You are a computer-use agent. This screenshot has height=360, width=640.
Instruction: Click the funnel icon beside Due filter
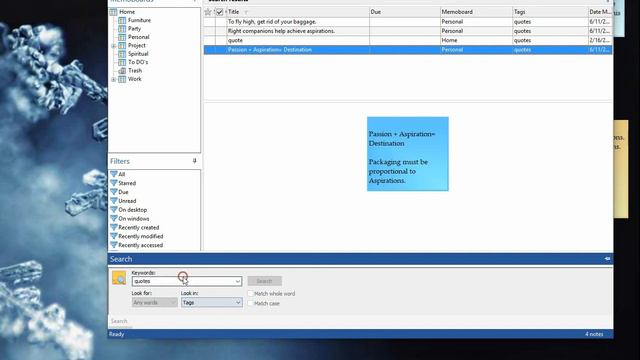(114, 192)
